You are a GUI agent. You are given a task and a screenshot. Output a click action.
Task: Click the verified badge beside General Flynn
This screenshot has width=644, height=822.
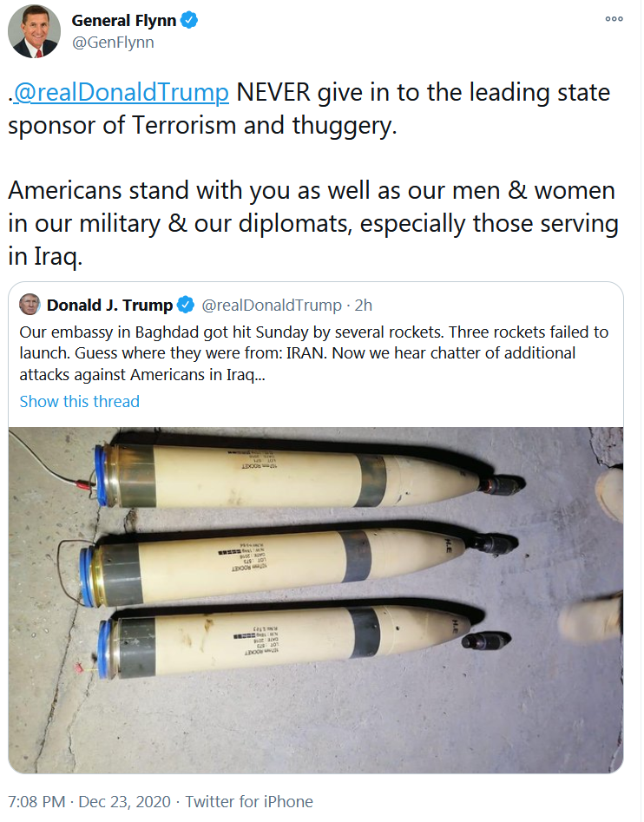tap(189, 21)
